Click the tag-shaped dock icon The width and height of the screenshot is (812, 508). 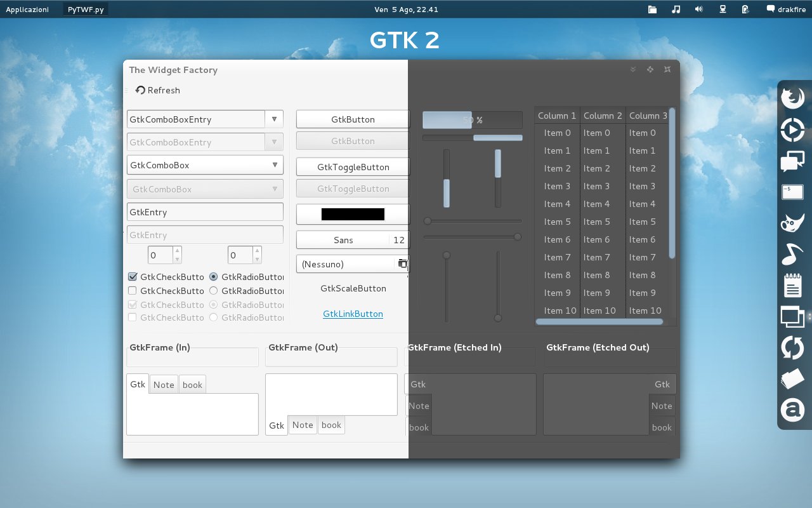click(792, 379)
